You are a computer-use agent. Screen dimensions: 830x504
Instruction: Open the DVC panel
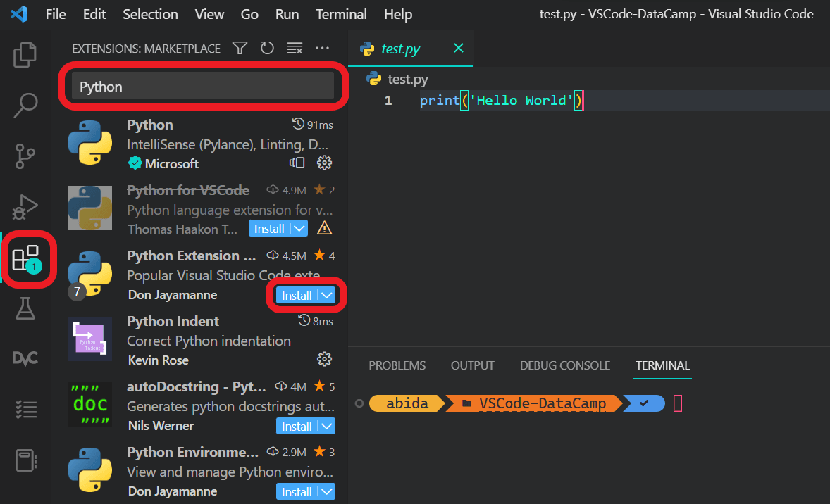[x=25, y=358]
